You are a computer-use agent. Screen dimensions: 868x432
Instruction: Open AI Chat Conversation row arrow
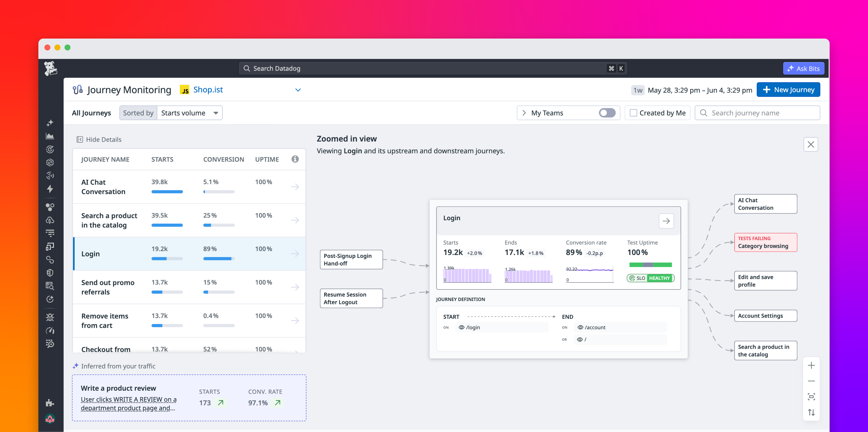tap(295, 187)
